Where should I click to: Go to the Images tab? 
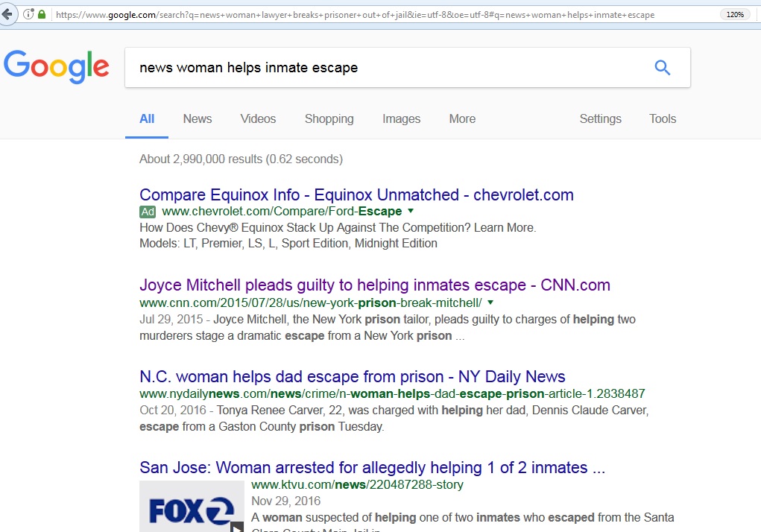pyautogui.click(x=401, y=119)
